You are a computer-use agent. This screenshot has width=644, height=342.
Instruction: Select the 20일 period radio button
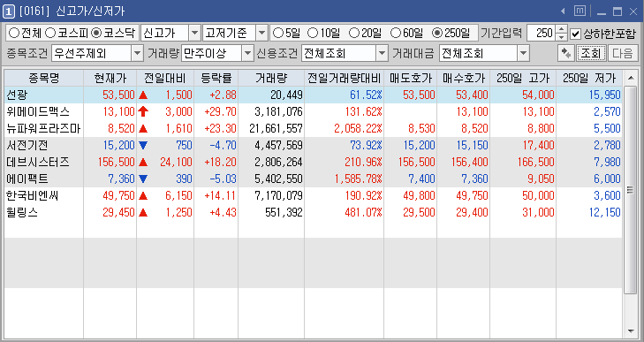coord(354,33)
